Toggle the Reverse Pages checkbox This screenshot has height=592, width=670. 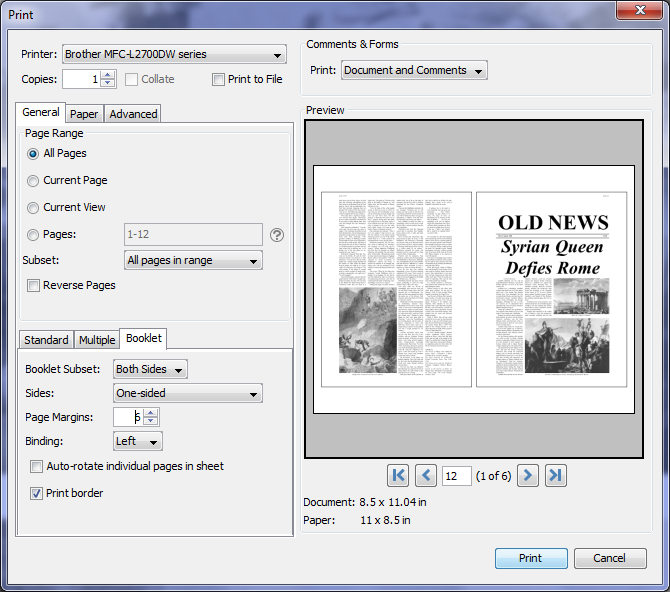33,285
